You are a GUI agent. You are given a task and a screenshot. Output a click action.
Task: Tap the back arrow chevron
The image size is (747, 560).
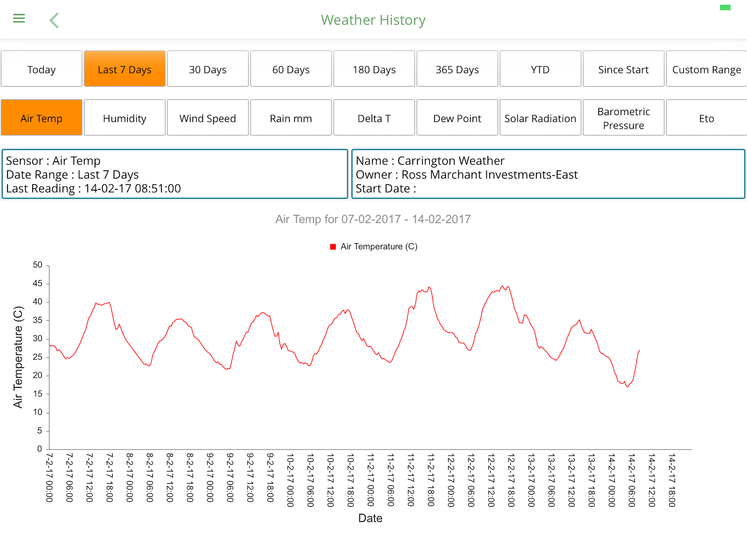coord(54,20)
